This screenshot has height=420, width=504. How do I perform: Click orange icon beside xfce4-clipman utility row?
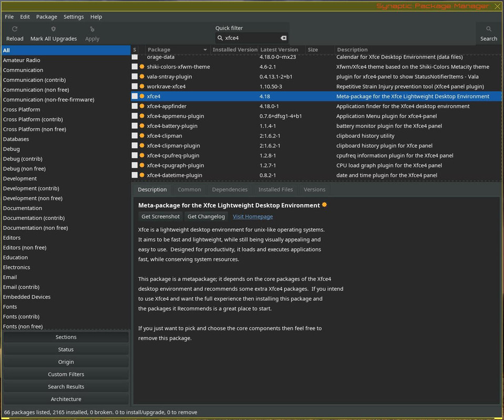(142, 135)
